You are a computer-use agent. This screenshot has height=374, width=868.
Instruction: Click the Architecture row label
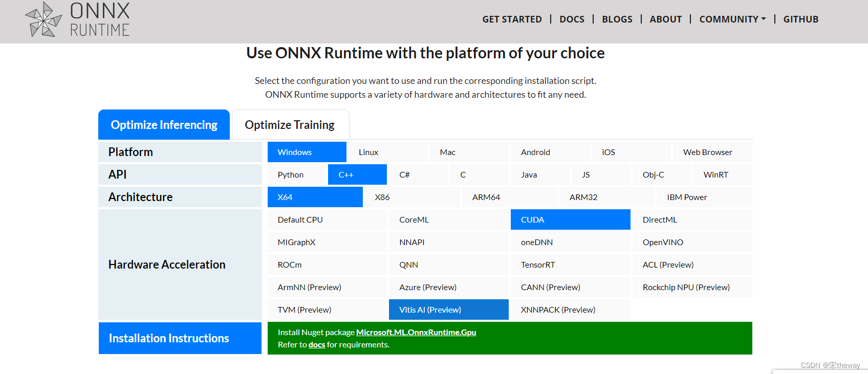[x=180, y=197]
